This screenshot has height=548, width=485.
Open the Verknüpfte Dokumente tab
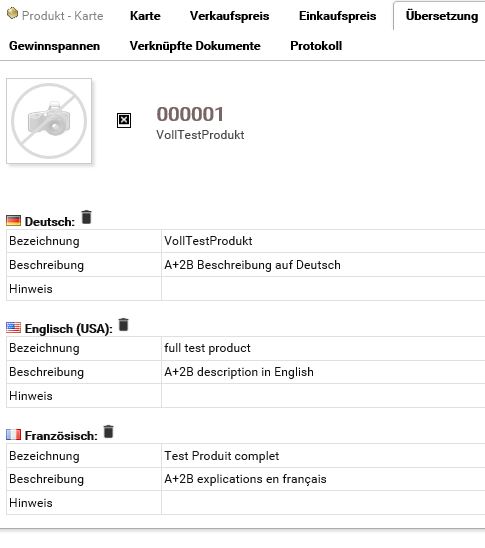click(195, 46)
